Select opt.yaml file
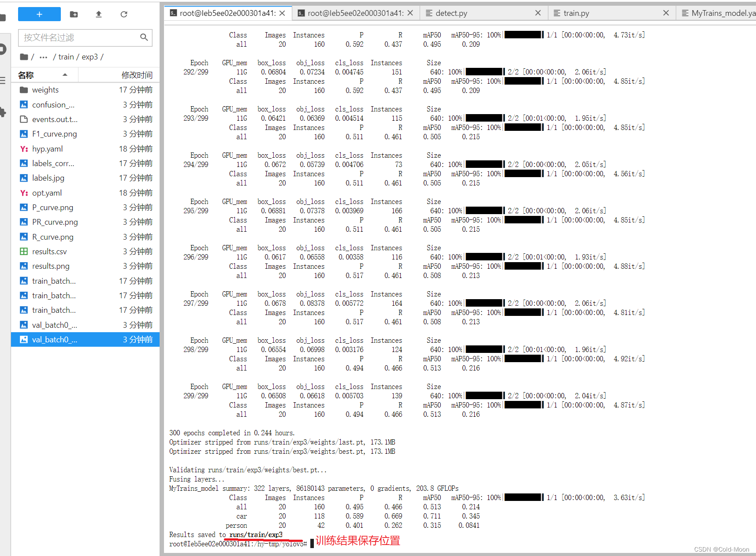Viewport: 756px width, 556px height. coord(85,193)
